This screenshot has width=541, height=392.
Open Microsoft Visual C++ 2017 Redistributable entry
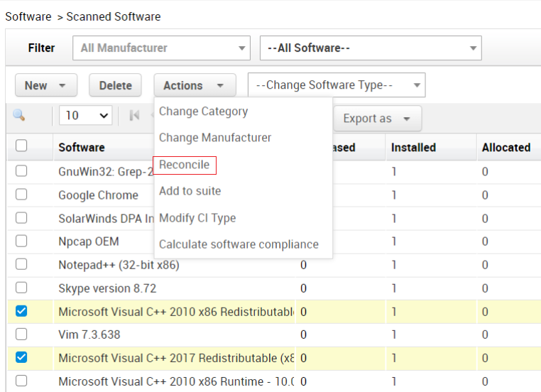pos(176,358)
